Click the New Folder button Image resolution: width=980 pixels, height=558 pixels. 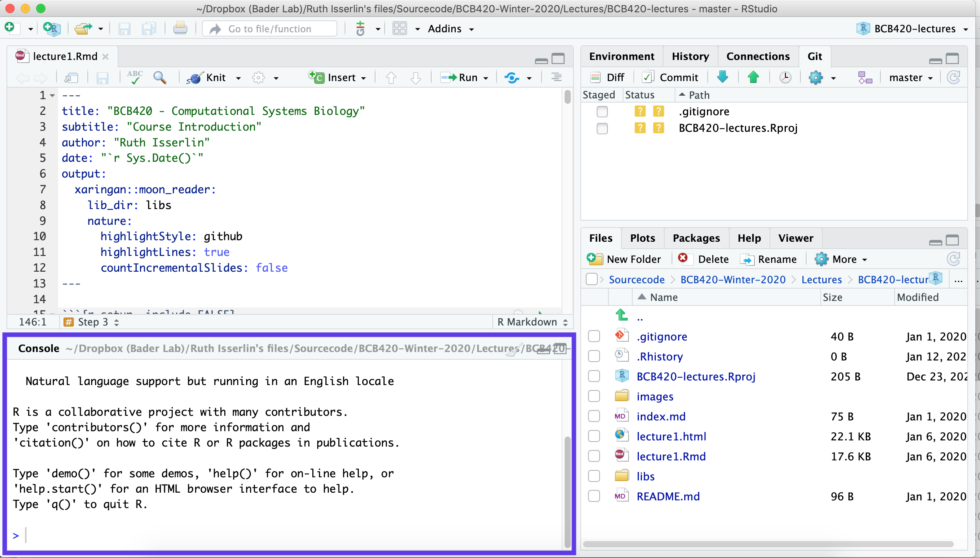624,259
